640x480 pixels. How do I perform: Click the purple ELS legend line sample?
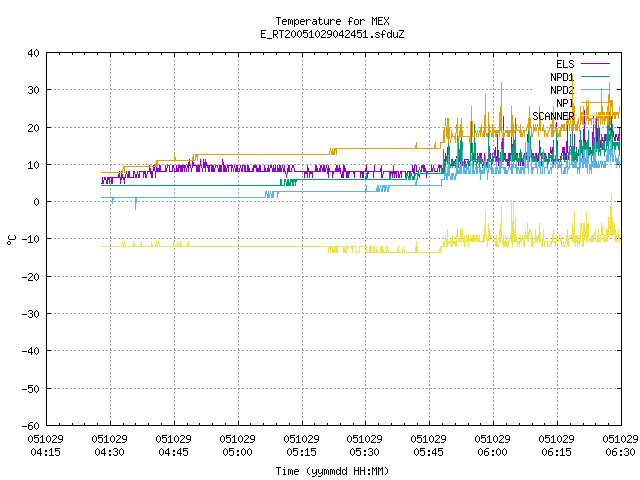[595, 64]
